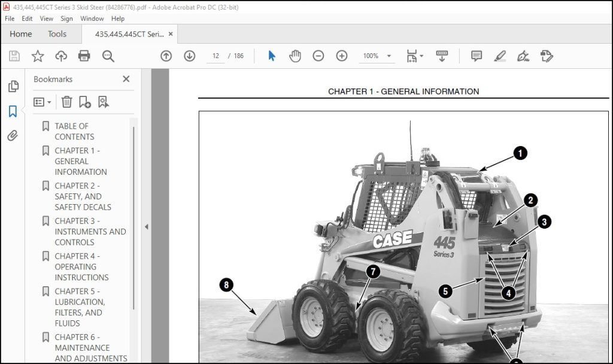Click the page number input field

tap(216, 56)
